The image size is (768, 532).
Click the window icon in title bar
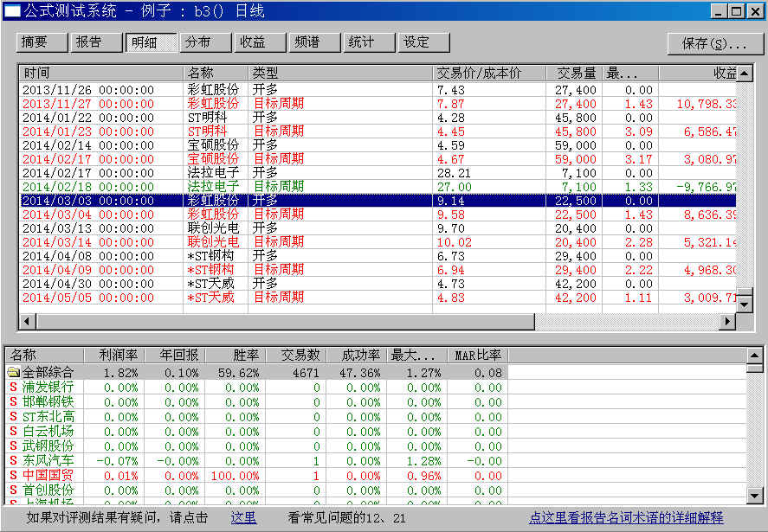pyautogui.click(x=12, y=10)
